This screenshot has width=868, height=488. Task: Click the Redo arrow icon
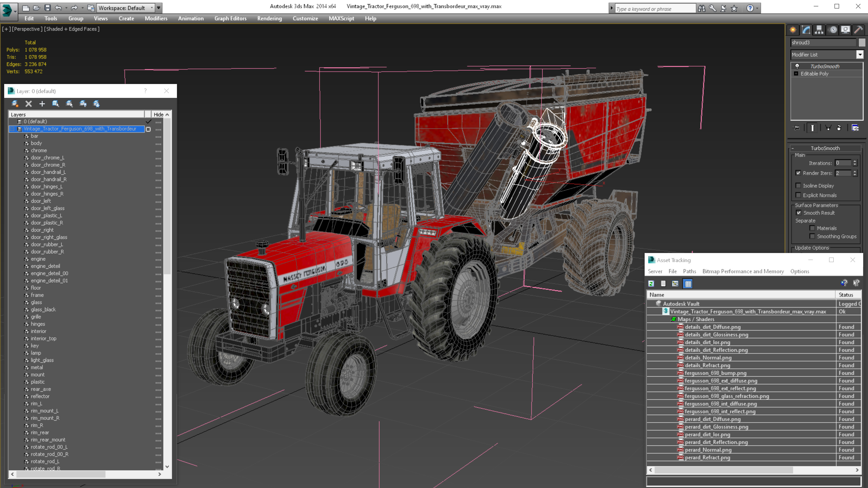click(74, 8)
